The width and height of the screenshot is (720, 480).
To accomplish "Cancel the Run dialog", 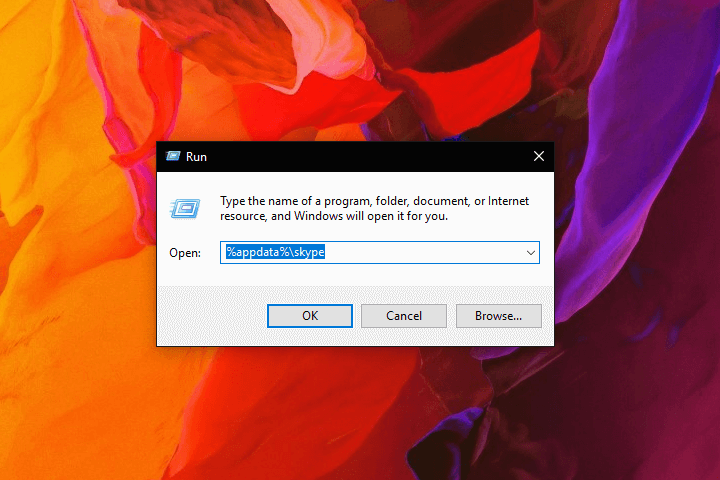I will click(x=404, y=316).
